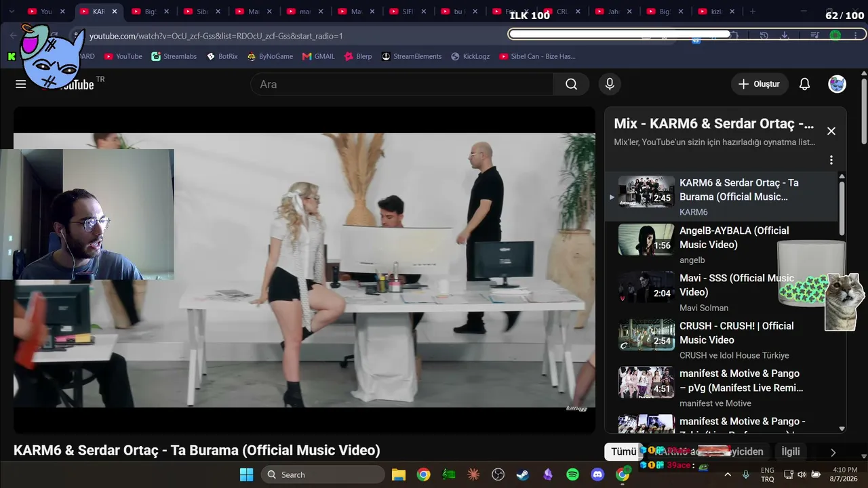
Task: Play KARM6 & Serdar Ortaç Ta Burama thumbnail
Action: [646, 192]
